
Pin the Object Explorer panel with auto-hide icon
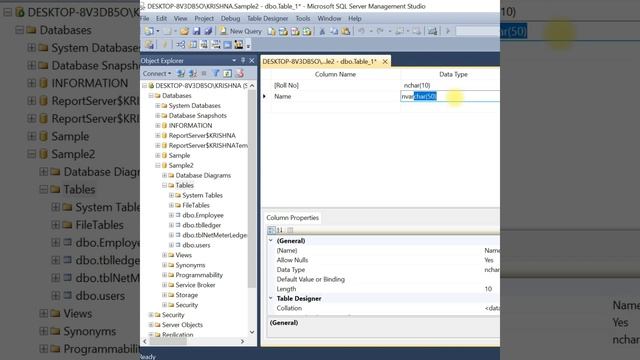[243, 60]
